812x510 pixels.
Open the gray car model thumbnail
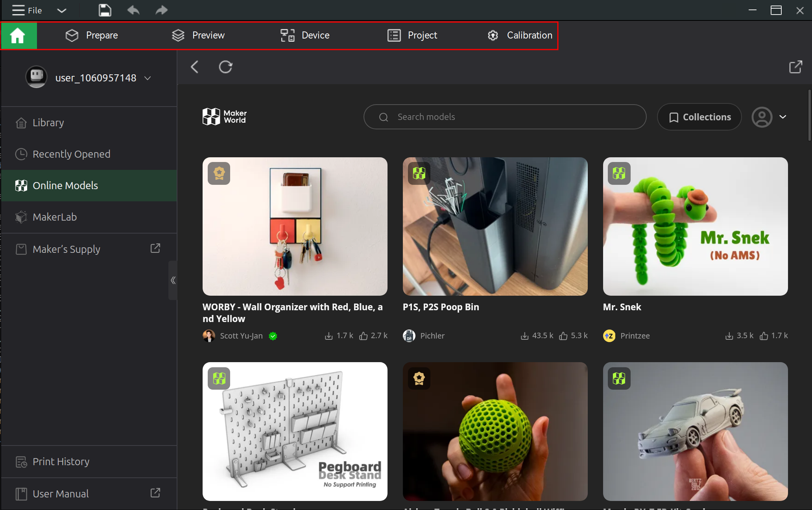tap(696, 431)
